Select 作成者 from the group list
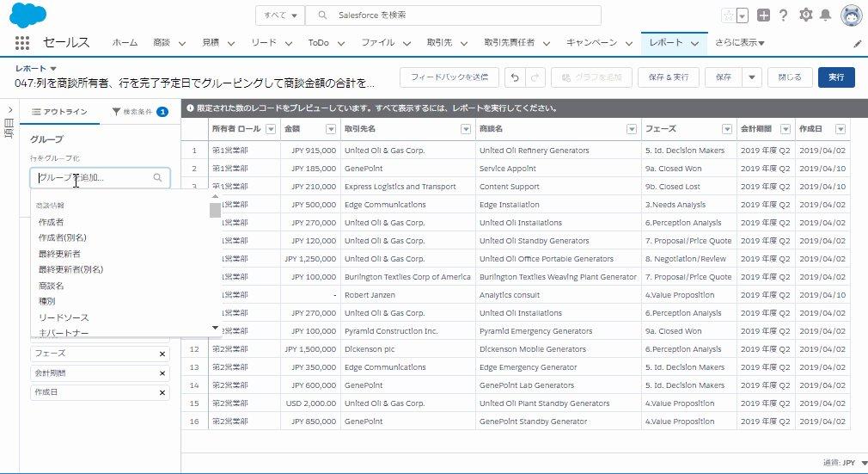This screenshot has width=868, height=474. tap(51, 222)
